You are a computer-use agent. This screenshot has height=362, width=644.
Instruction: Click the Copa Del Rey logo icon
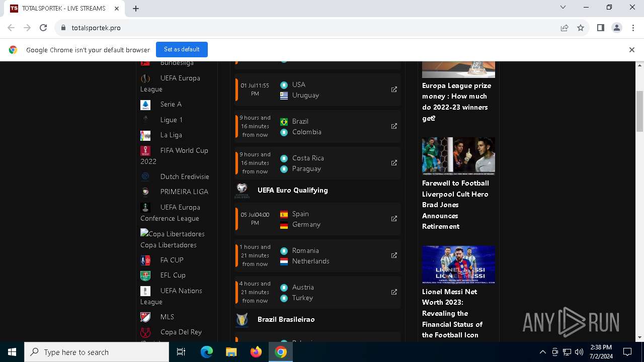[145, 332]
